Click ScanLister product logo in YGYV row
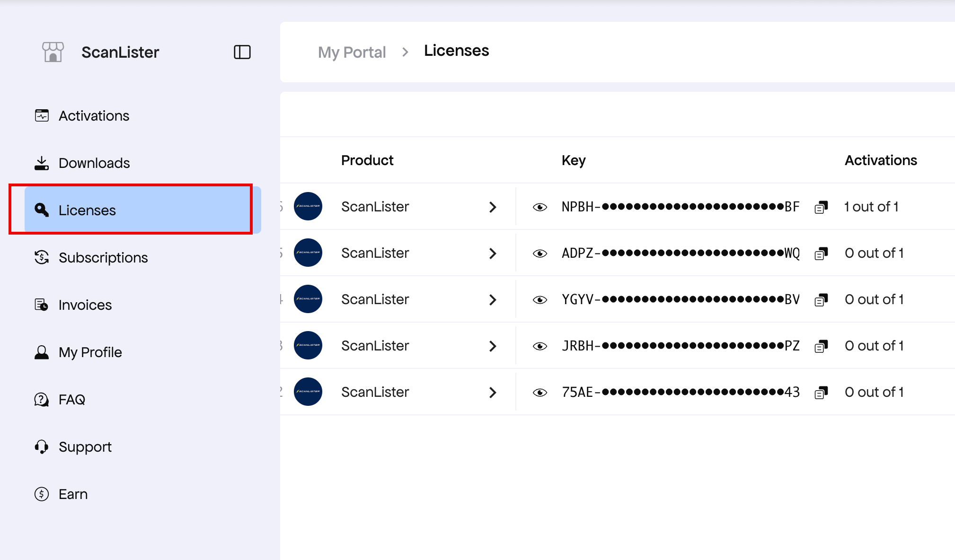 point(308,299)
